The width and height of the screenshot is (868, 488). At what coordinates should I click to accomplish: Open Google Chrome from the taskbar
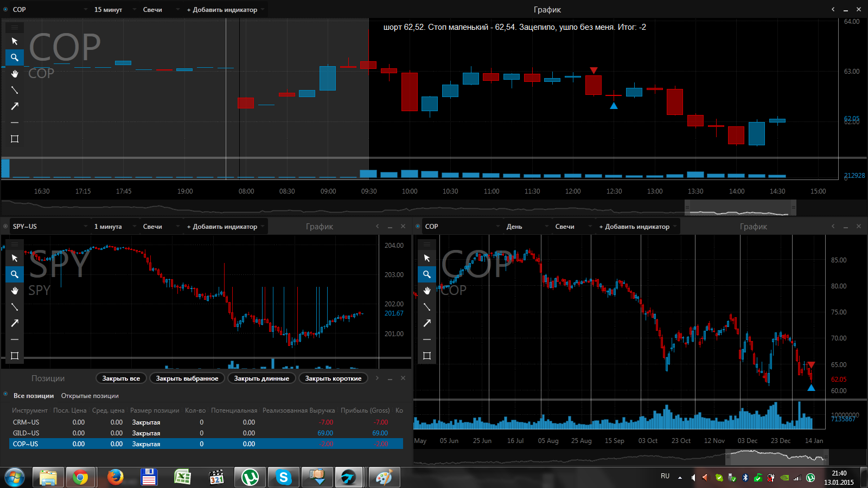point(80,477)
